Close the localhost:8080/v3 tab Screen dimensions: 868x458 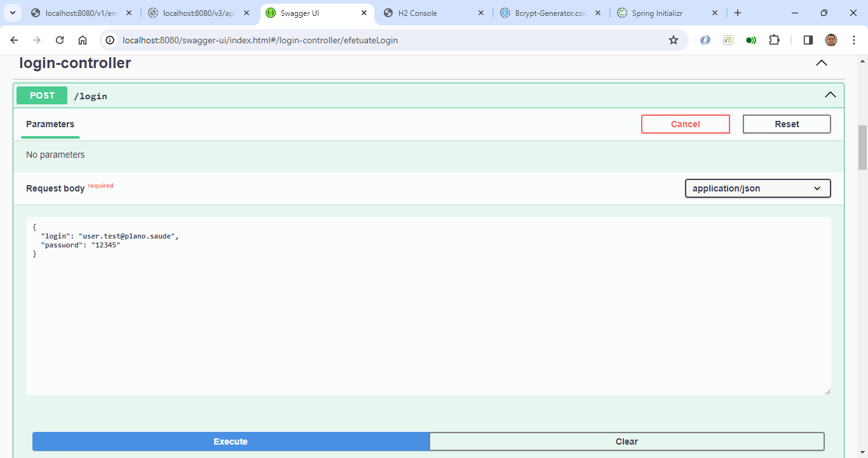point(247,13)
